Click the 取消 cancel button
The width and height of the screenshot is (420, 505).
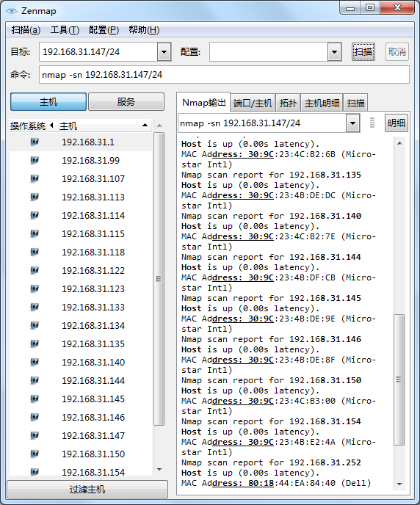click(397, 52)
